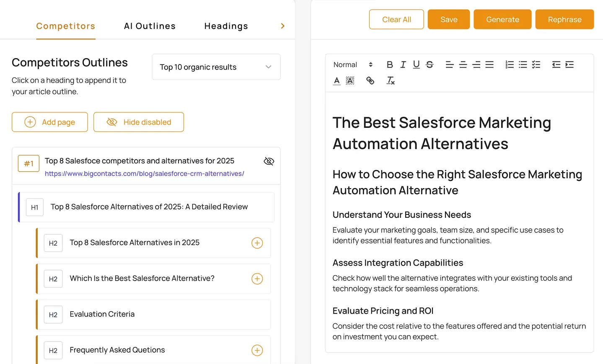This screenshot has width=603, height=364.
Task: Increase indent in editor
Action: click(569, 65)
